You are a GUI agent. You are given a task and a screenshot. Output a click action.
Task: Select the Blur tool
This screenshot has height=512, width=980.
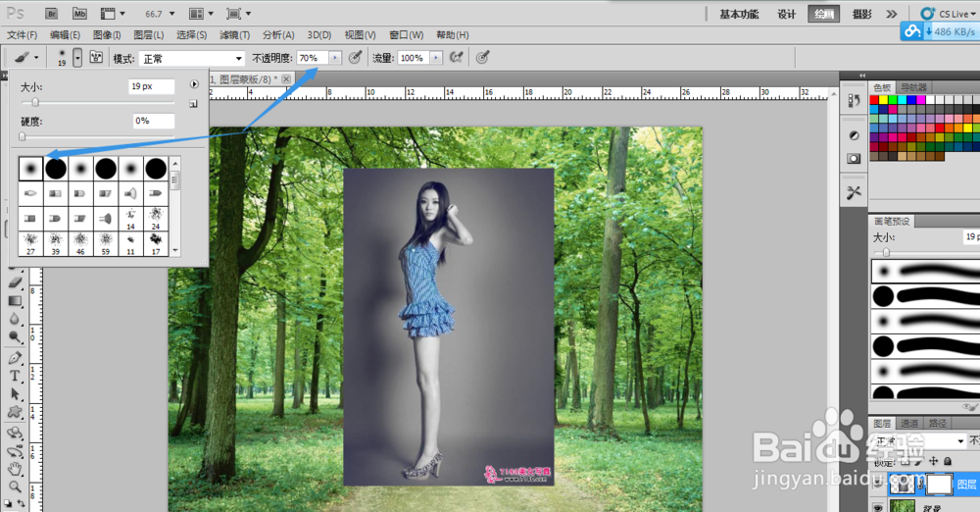click(15, 319)
